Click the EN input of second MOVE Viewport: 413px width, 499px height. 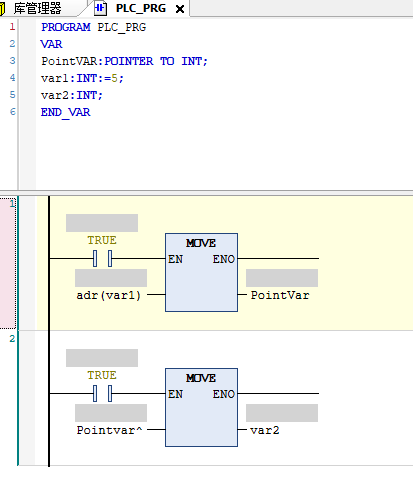pyautogui.click(x=175, y=394)
